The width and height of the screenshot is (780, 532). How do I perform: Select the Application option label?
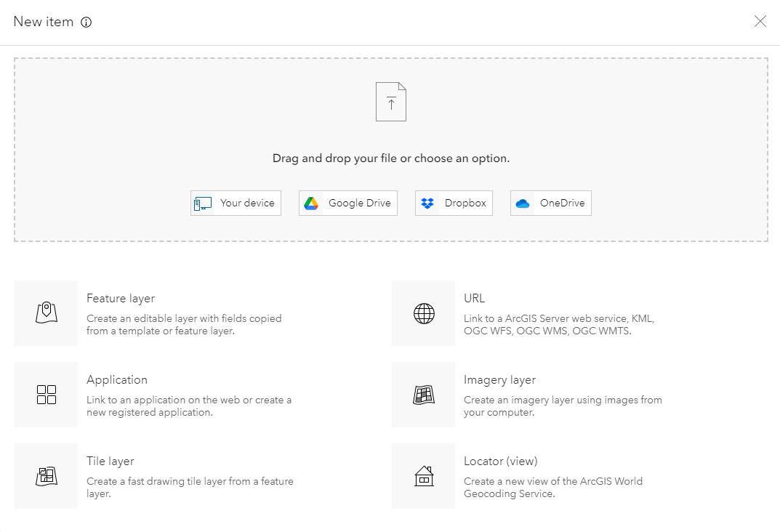(117, 379)
